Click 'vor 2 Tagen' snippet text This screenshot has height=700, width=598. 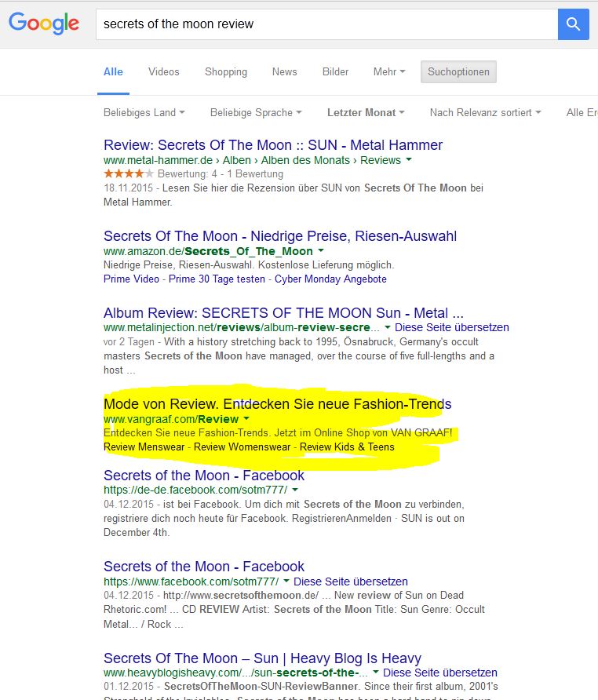click(x=129, y=342)
